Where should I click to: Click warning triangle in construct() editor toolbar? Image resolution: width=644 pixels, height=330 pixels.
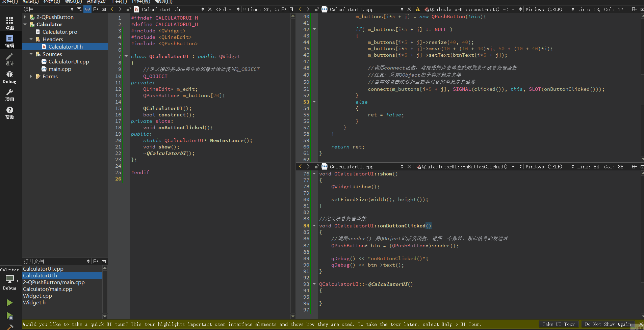[x=418, y=9]
